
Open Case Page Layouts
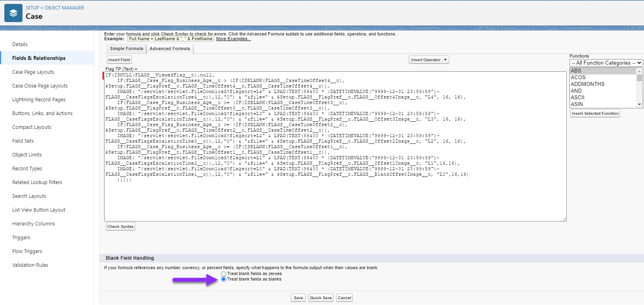33,72
